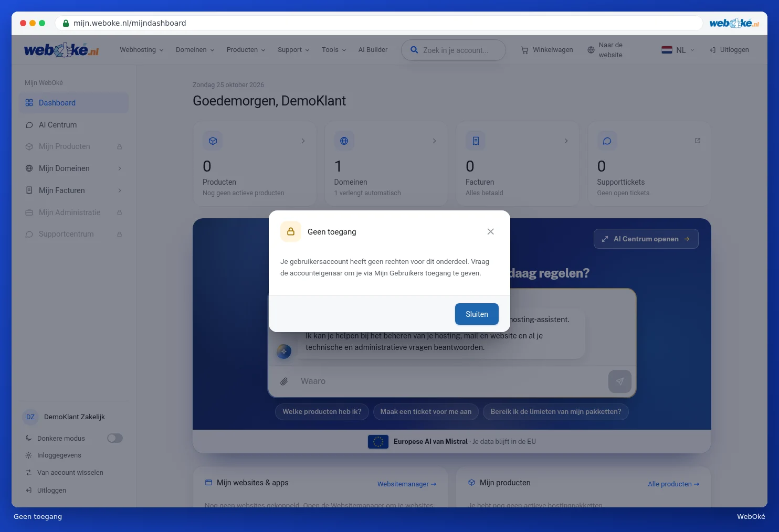This screenshot has width=779, height=532.
Task: Open the Websitemanager link
Action: point(407,484)
